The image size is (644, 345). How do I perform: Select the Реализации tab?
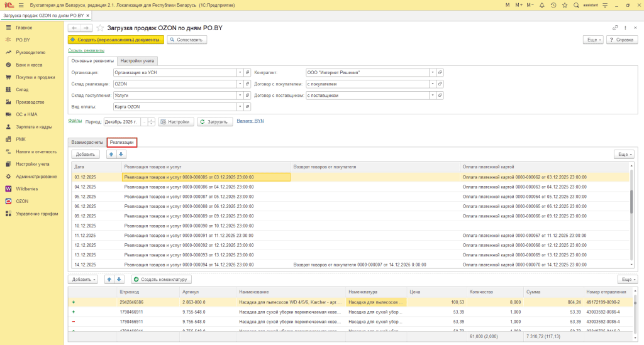[121, 143]
